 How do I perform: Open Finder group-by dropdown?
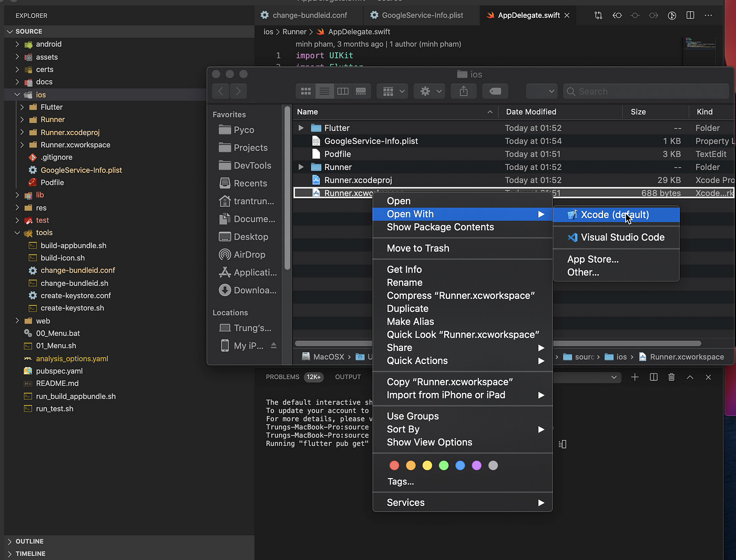coord(393,91)
